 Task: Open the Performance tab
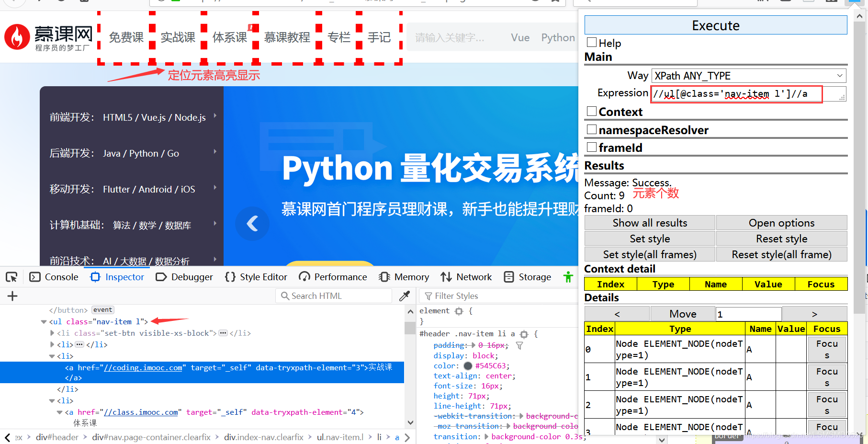[x=333, y=277]
